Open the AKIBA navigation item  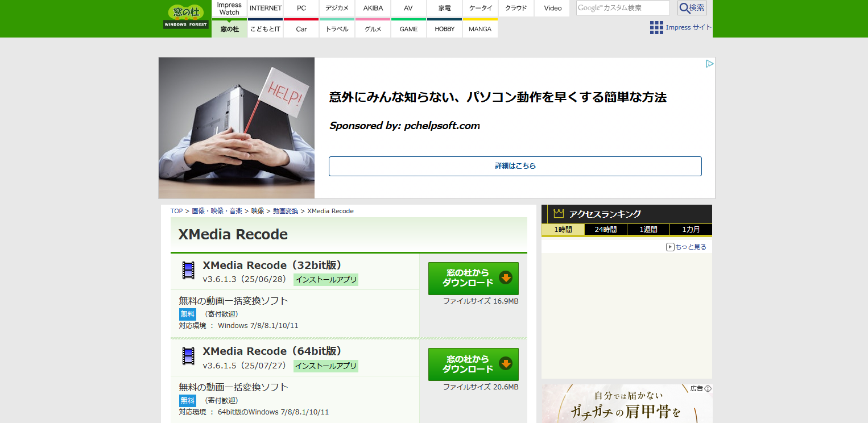pyautogui.click(x=373, y=9)
